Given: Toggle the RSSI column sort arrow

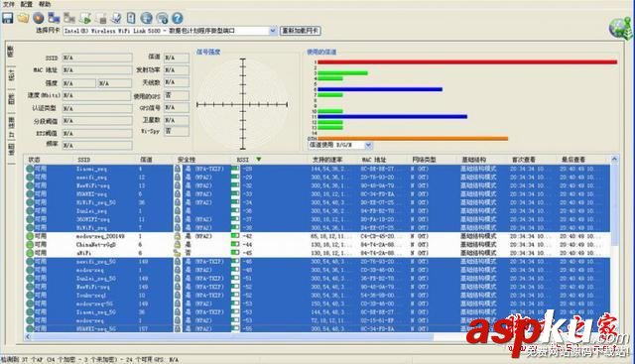Looking at the screenshot, I should pos(258,160).
